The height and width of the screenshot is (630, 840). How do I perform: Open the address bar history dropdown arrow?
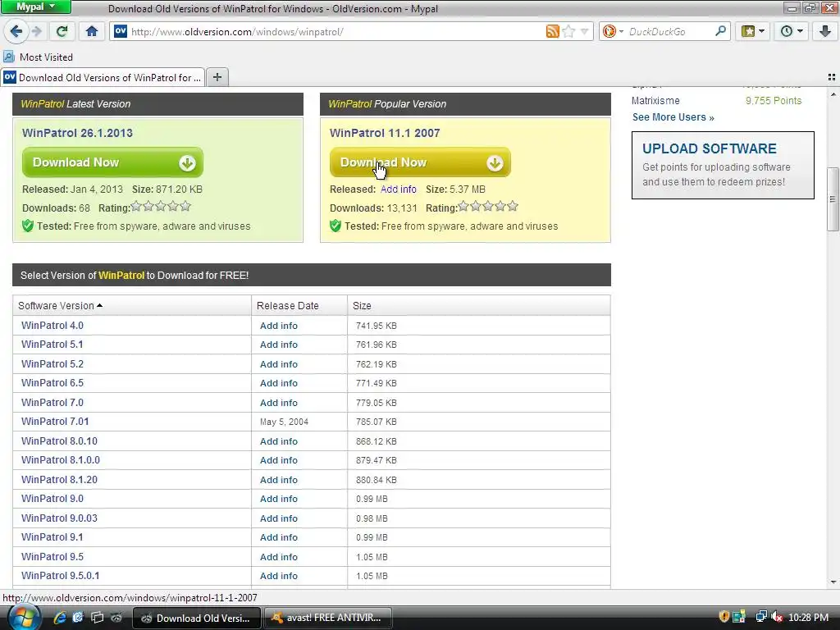click(x=584, y=32)
